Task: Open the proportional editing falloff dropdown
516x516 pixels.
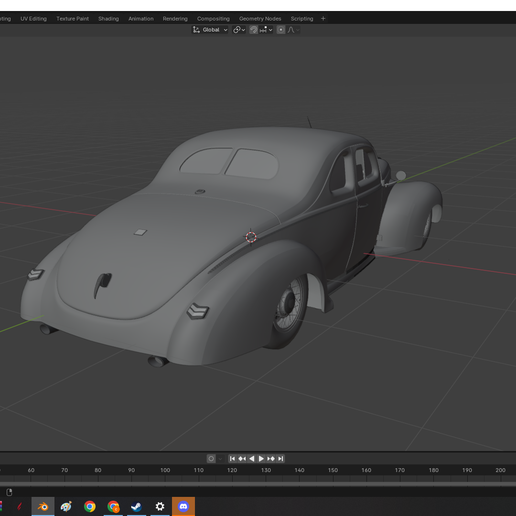Action: click(293, 30)
